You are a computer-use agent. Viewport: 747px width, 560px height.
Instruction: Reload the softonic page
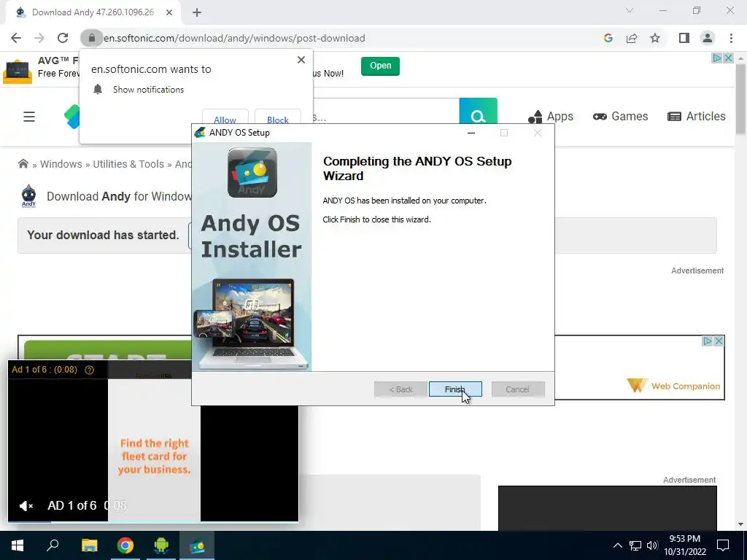coord(63,38)
